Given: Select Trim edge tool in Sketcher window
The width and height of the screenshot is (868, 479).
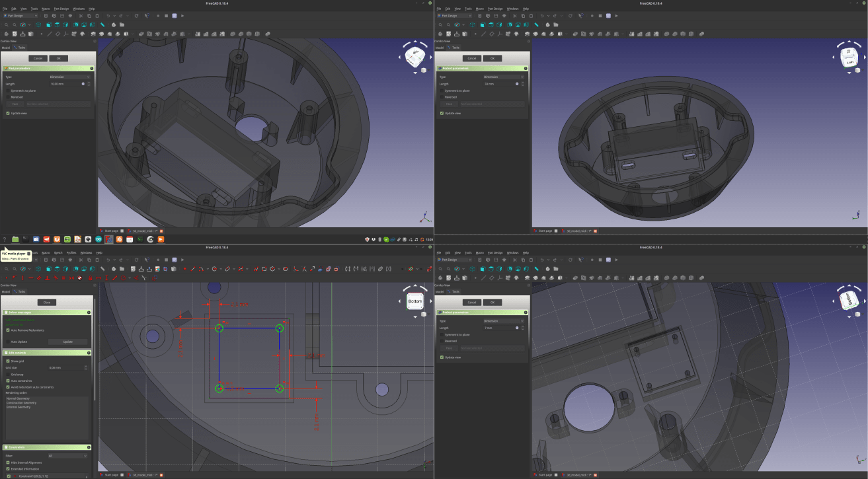Looking at the screenshot, I should tap(304, 269).
